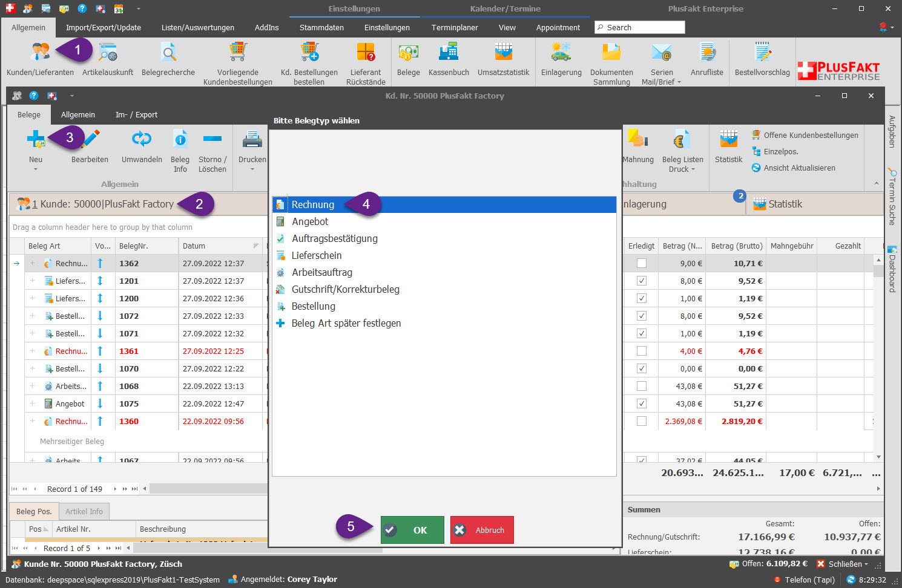The image size is (902, 588).
Task: Switch to Import/Export/Update ribbon tab
Action: [104, 27]
